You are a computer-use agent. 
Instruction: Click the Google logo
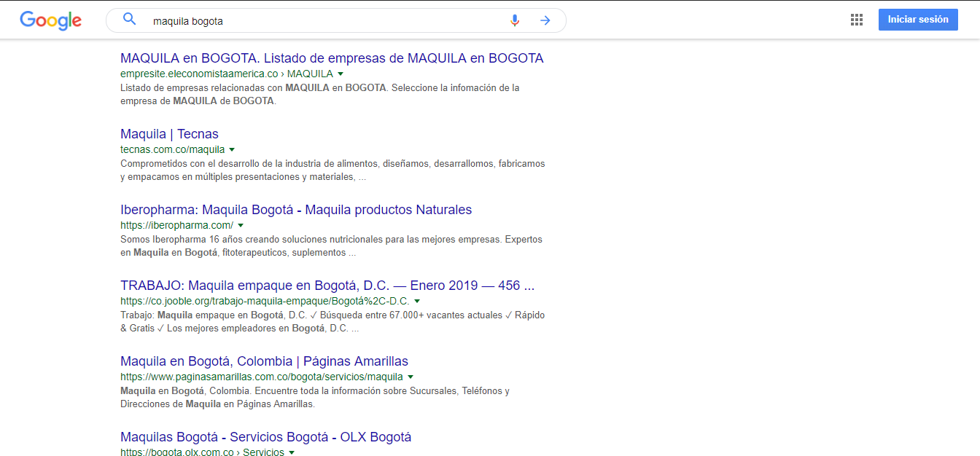[50, 20]
